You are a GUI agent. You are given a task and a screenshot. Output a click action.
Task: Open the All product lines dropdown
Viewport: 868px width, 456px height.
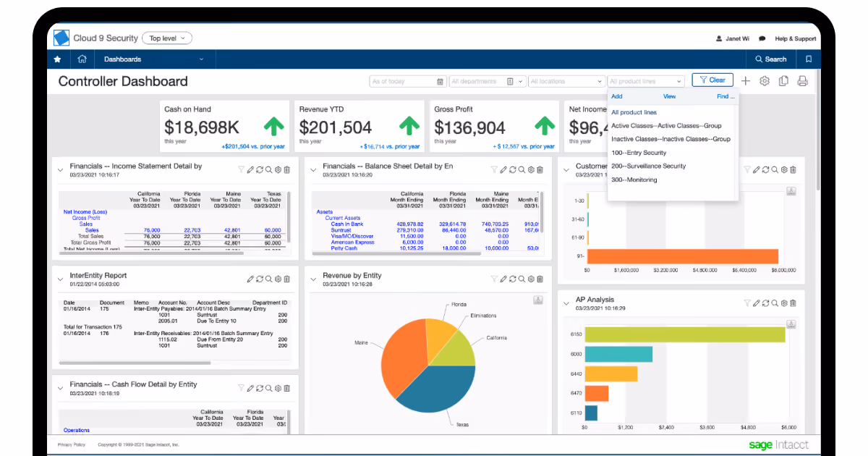pos(646,82)
